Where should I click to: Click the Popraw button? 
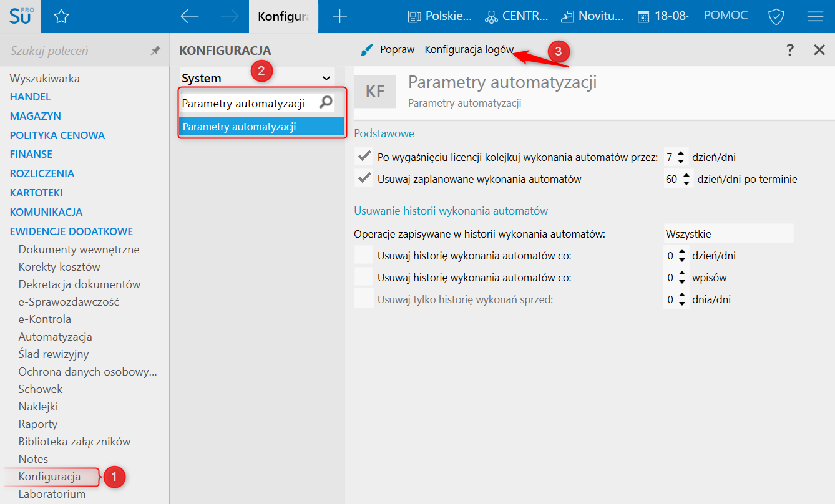(388, 50)
